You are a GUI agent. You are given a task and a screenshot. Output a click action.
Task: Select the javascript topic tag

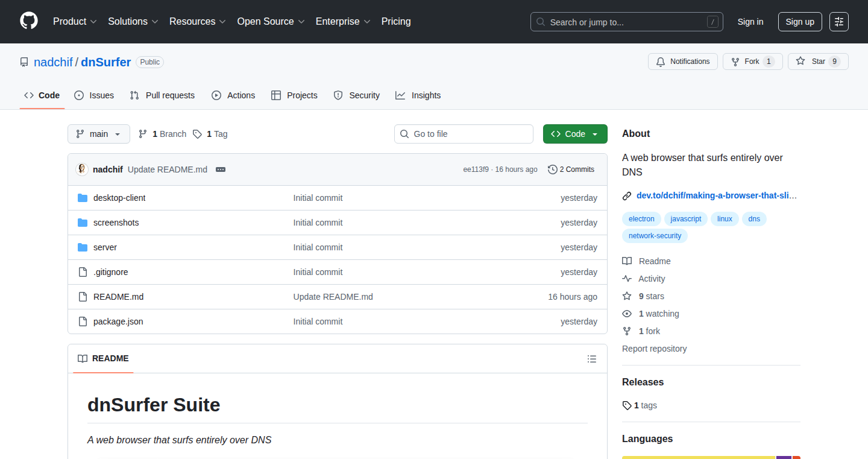coord(686,219)
